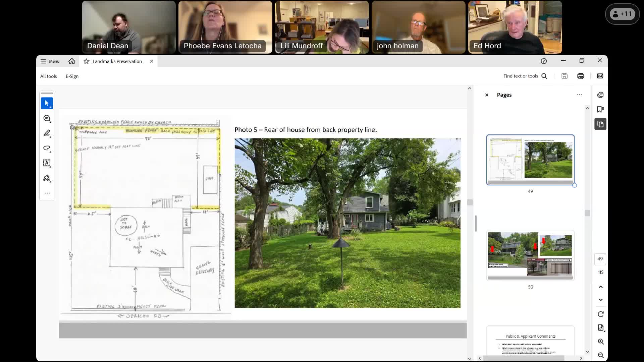
Task: Open the bookmarks panel icon
Action: 600,109
